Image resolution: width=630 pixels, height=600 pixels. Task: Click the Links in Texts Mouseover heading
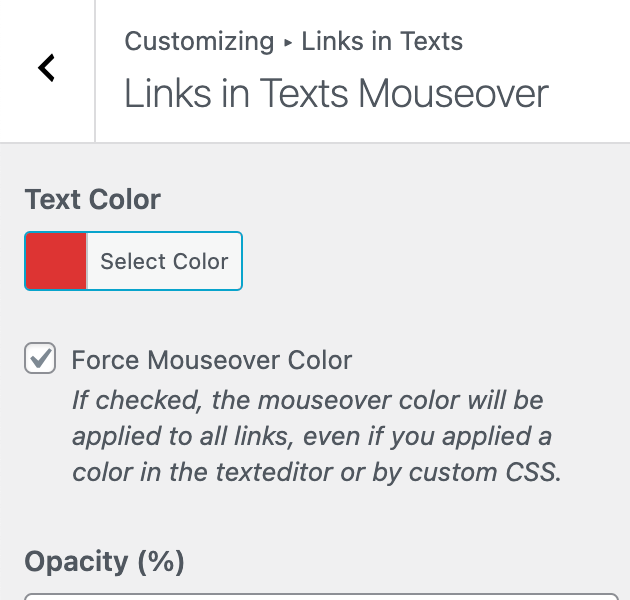coord(336,94)
